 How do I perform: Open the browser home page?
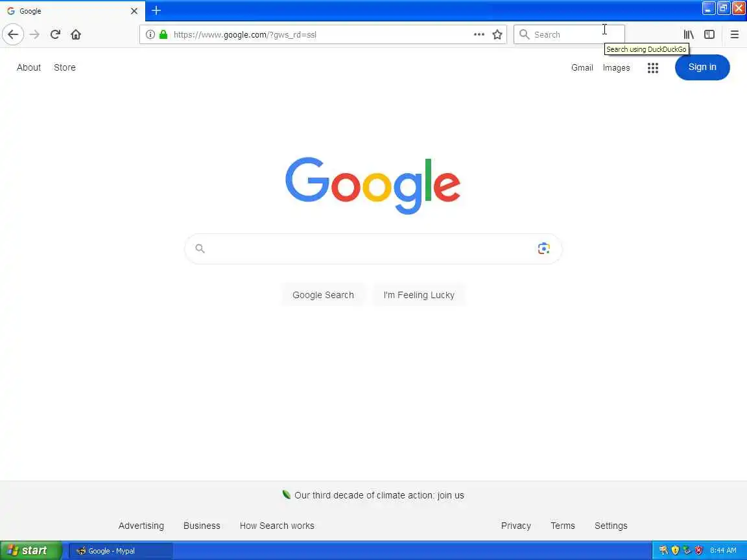coord(76,34)
